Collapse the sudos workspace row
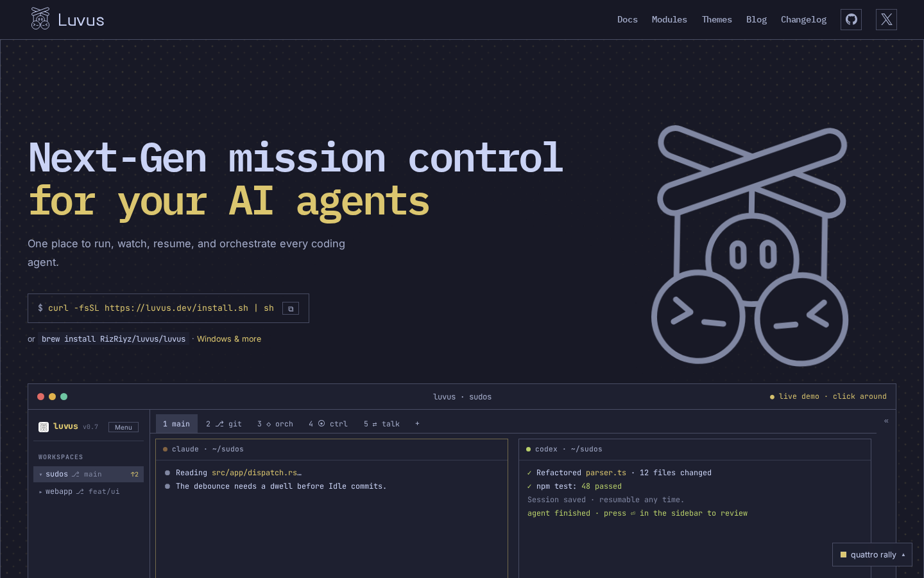The width and height of the screenshot is (924, 578). pyautogui.click(x=89, y=474)
